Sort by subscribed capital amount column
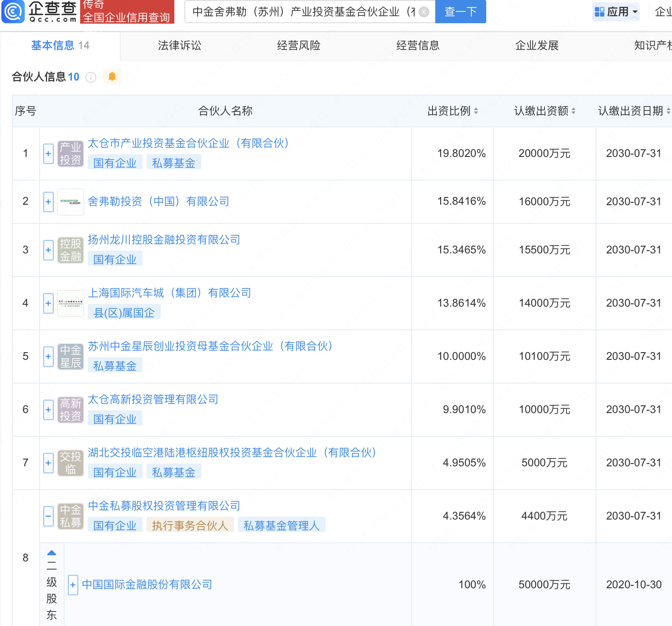 573,111
